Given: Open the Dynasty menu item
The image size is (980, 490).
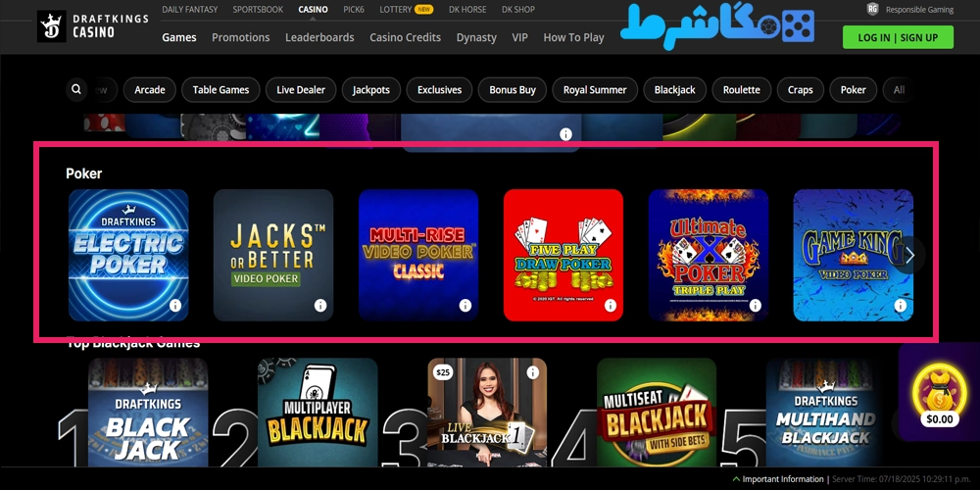Looking at the screenshot, I should pos(476,37).
